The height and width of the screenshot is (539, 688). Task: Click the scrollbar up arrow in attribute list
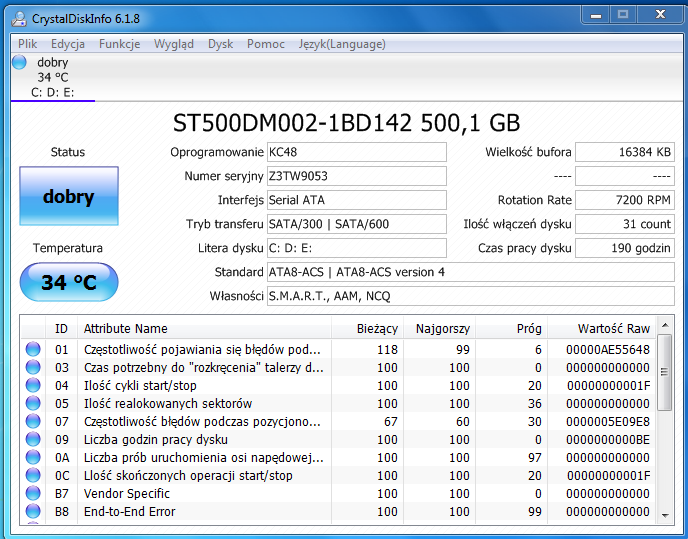[x=665, y=325]
